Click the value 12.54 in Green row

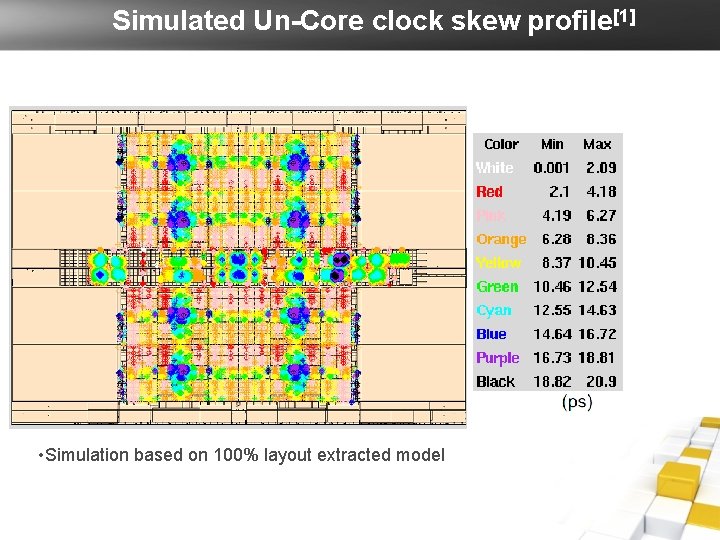tap(597, 287)
